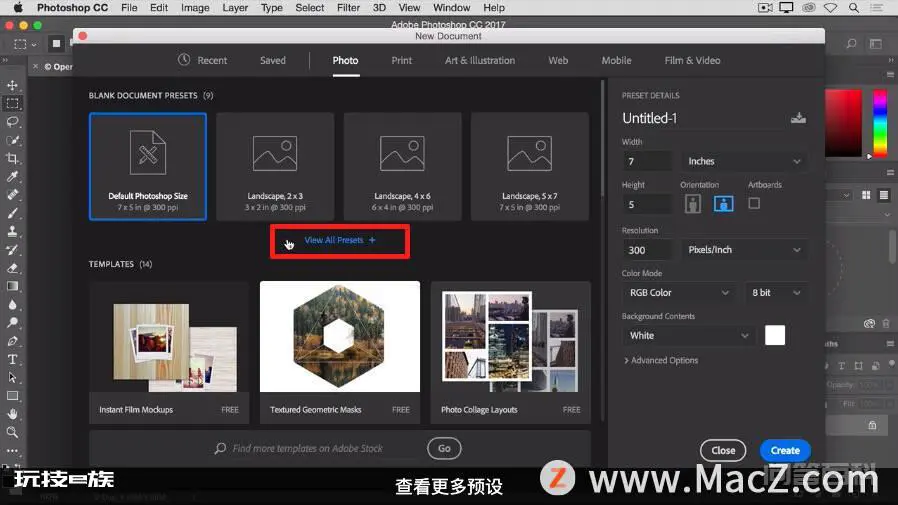Click the Width input field
898x505 pixels.
click(647, 161)
